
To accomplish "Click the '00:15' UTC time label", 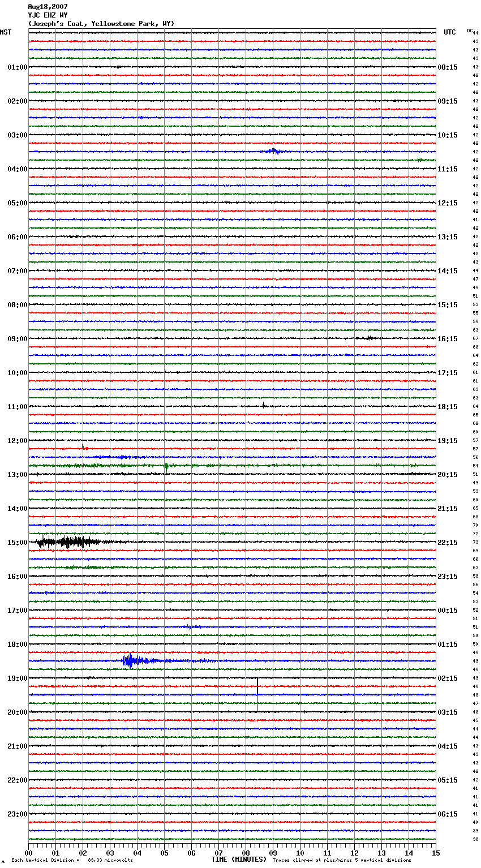I will point(448,611).
